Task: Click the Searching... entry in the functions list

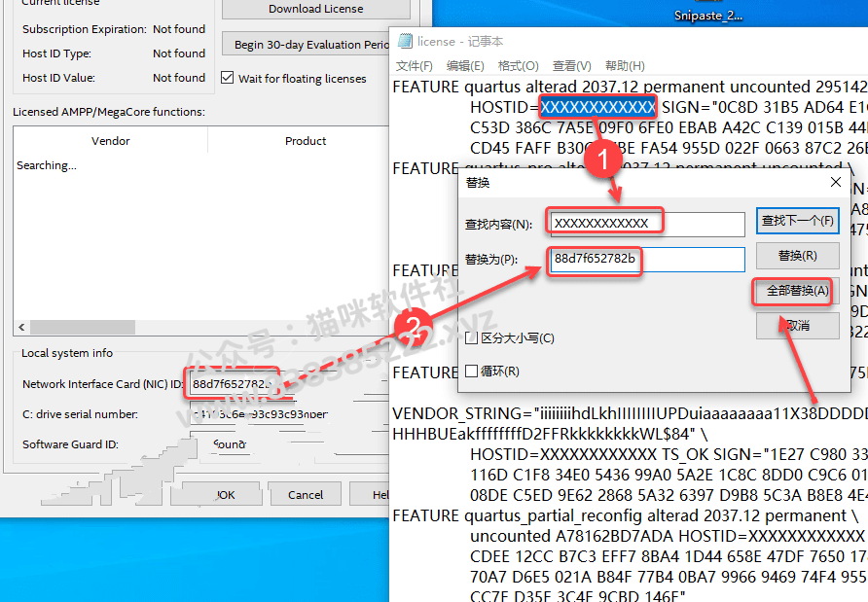Action: (x=47, y=165)
